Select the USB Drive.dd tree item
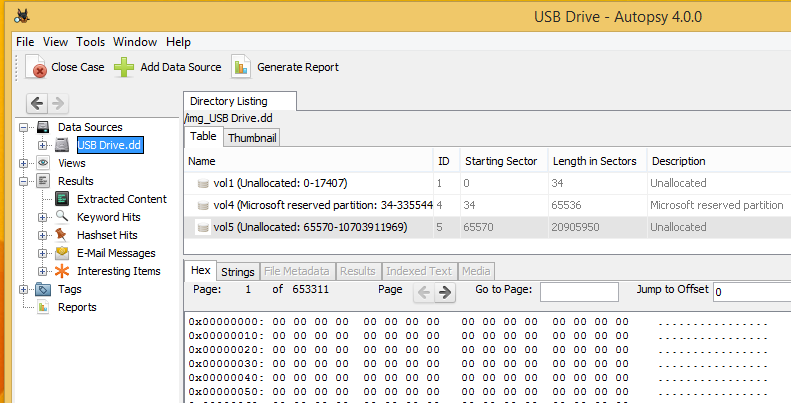This screenshot has height=403, width=791. pyautogui.click(x=110, y=145)
